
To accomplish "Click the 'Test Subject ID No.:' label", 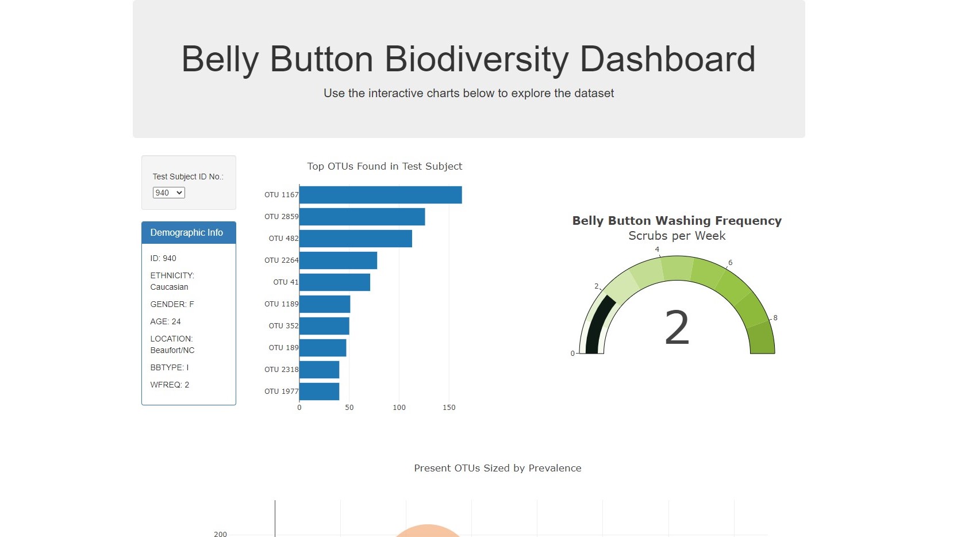I will [x=188, y=177].
